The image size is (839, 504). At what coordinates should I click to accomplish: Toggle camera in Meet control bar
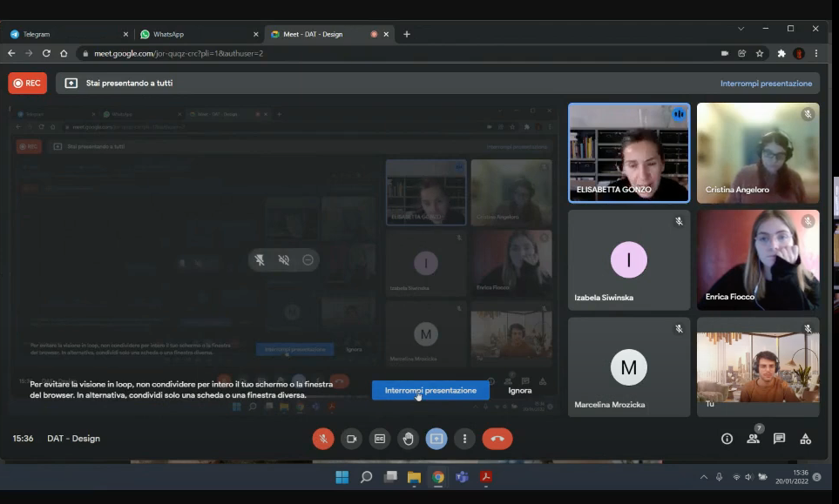(x=351, y=439)
